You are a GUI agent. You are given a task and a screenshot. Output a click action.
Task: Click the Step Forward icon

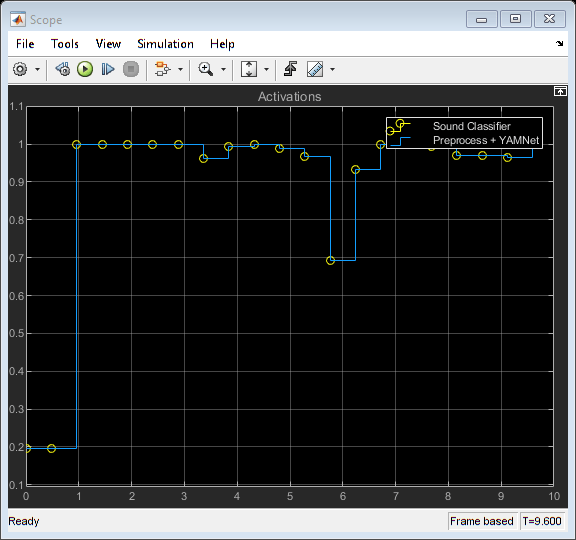(108, 69)
